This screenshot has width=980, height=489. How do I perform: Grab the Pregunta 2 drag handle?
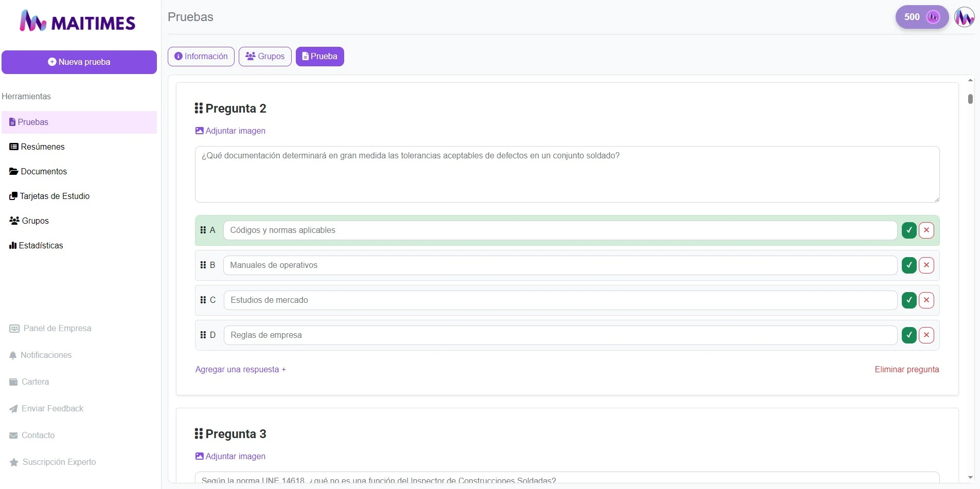pyautogui.click(x=199, y=108)
